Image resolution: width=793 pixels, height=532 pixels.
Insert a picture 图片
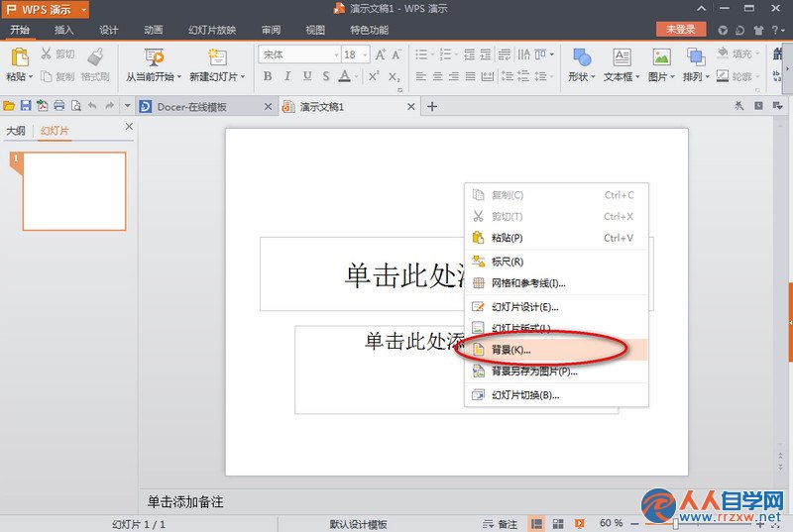(661, 64)
